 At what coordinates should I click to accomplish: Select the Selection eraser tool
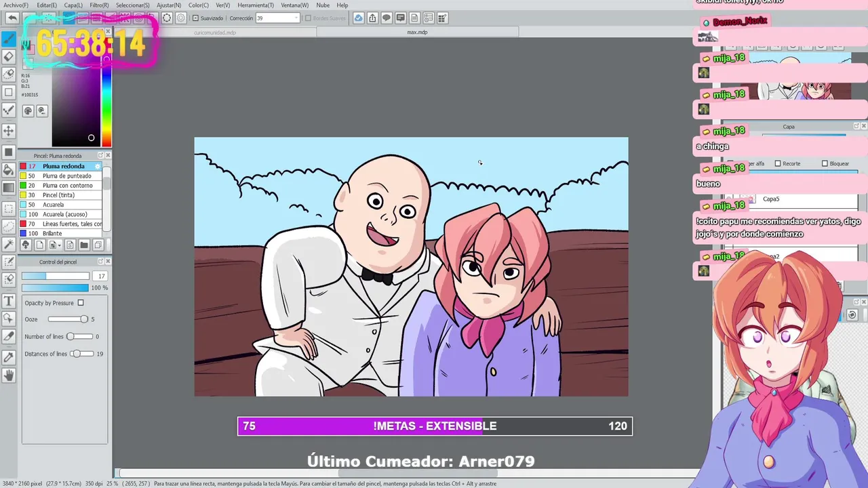click(9, 279)
